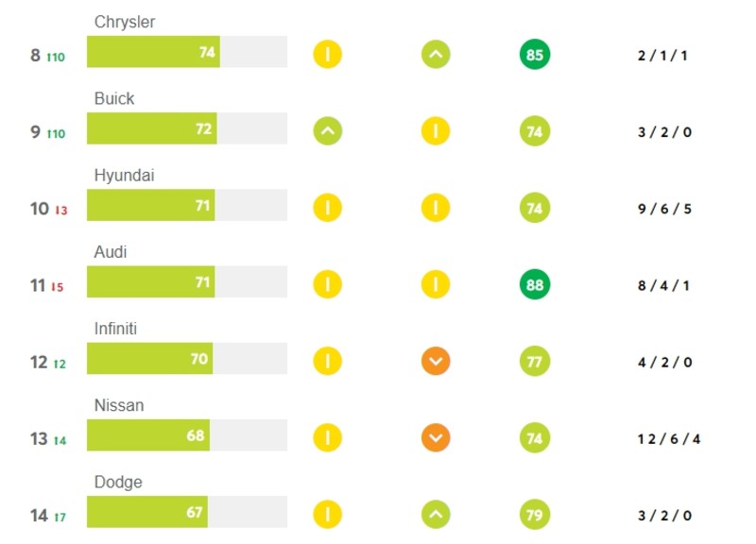The width and height of the screenshot is (756, 544).
Task: Click Dodge's 79 score circle
Action: pos(535,515)
